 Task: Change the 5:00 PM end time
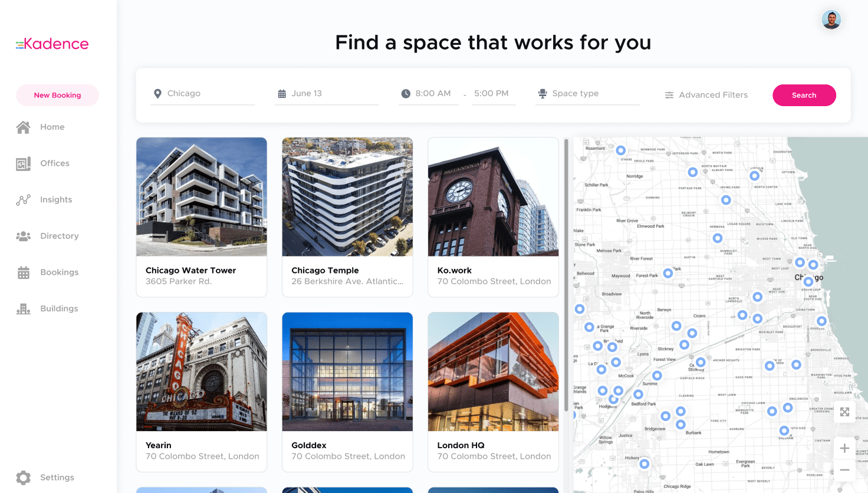click(x=492, y=94)
